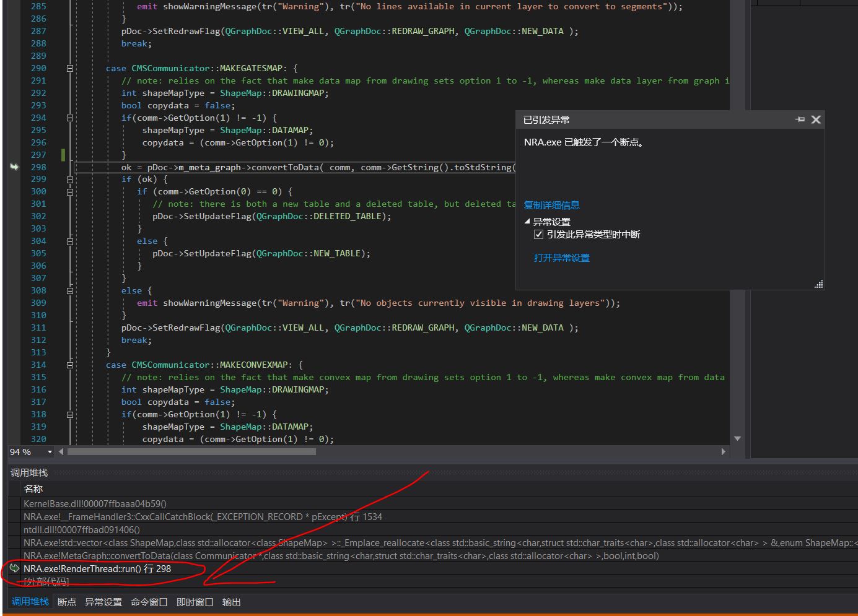Click the down arrow of the vertical editor scrollbar
This screenshot has height=616, width=858.
(x=737, y=438)
